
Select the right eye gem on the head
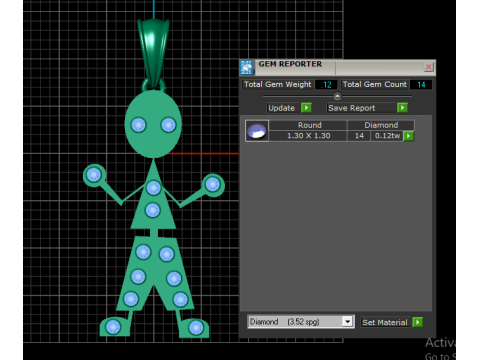[168, 125]
